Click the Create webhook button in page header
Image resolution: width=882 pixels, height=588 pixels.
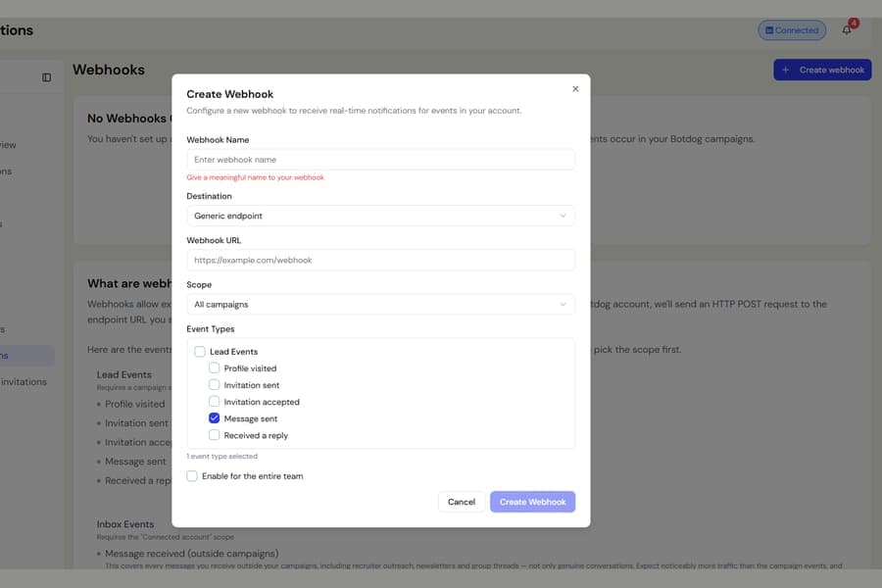822,70
